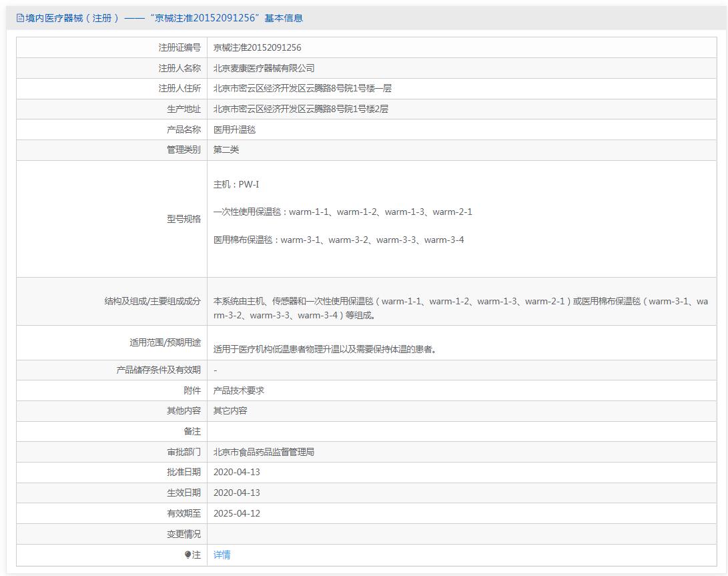Click the 管理类别 label

(184, 150)
